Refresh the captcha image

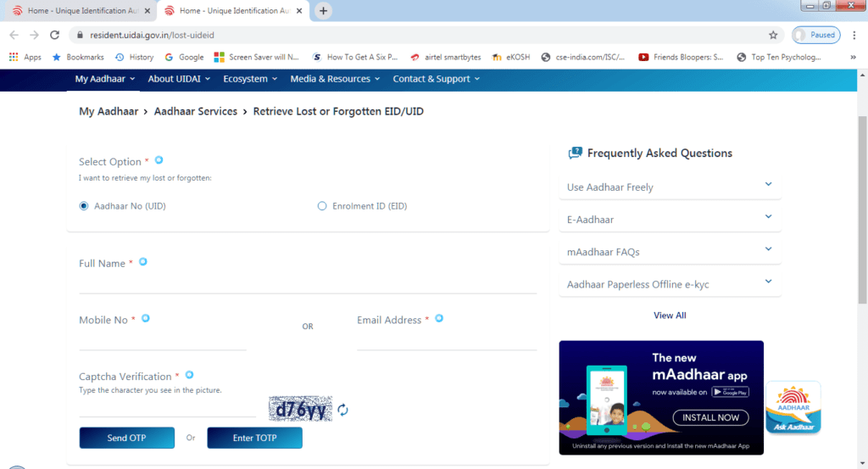click(x=342, y=410)
